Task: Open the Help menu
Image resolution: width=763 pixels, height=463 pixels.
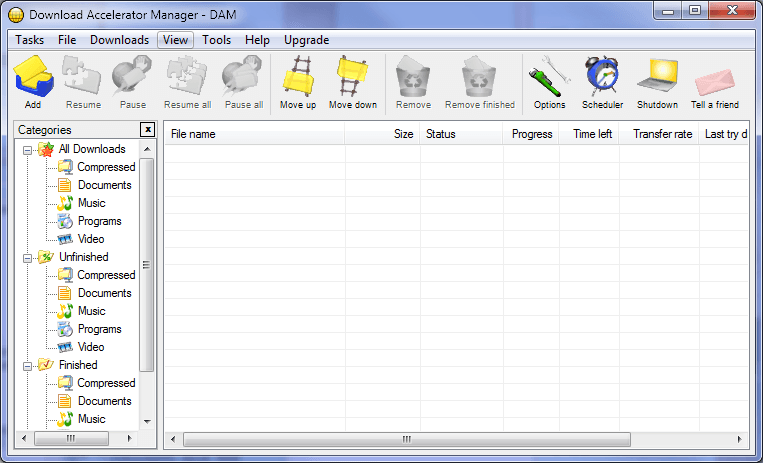Action: coord(257,40)
